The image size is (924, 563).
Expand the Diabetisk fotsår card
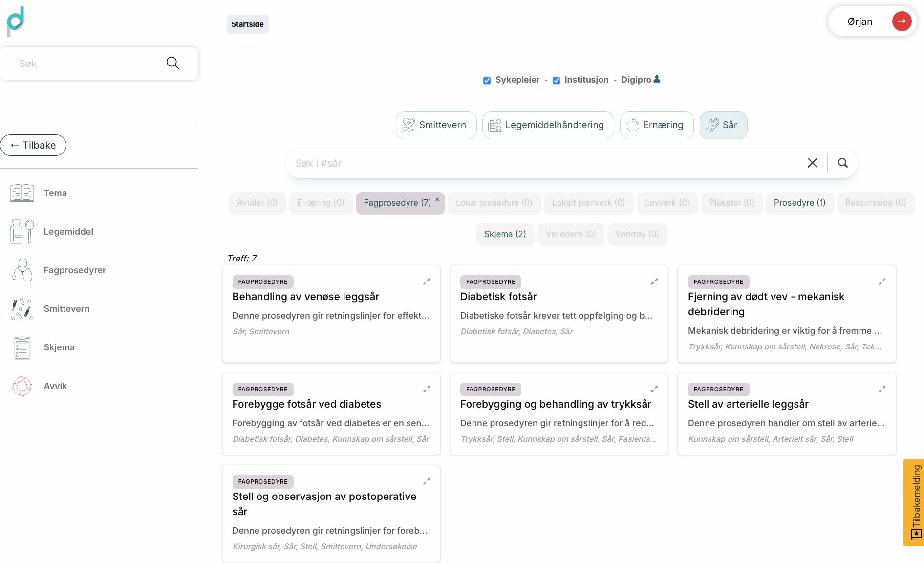(654, 281)
